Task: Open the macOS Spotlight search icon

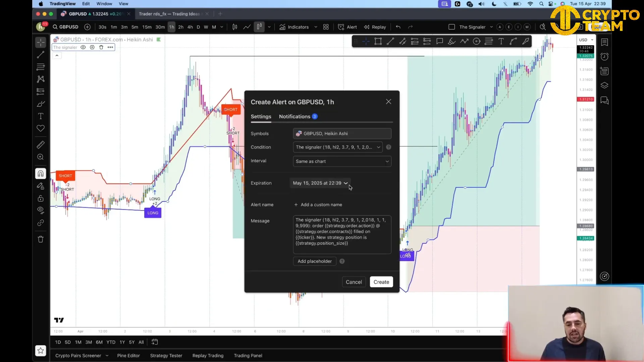Action: (x=541, y=4)
